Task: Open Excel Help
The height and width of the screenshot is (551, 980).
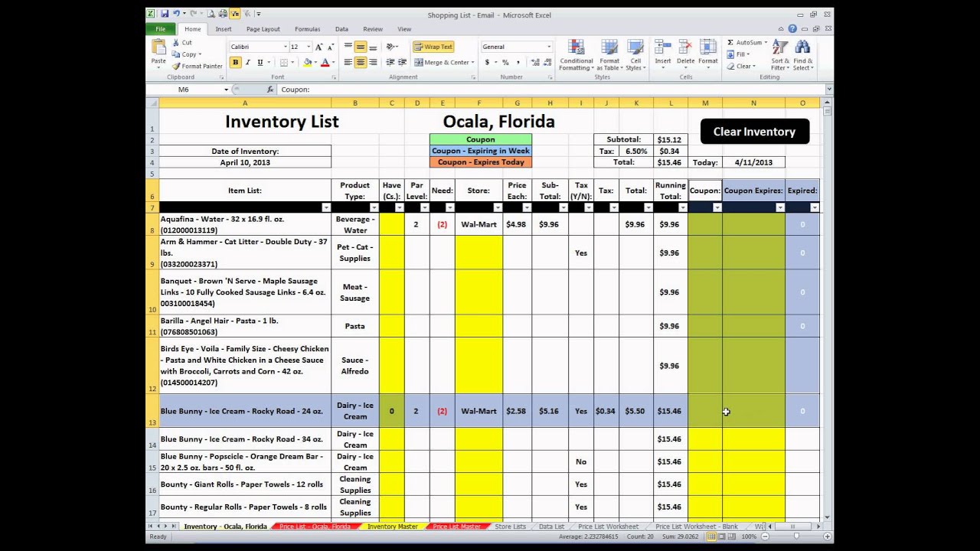Action: tap(792, 29)
